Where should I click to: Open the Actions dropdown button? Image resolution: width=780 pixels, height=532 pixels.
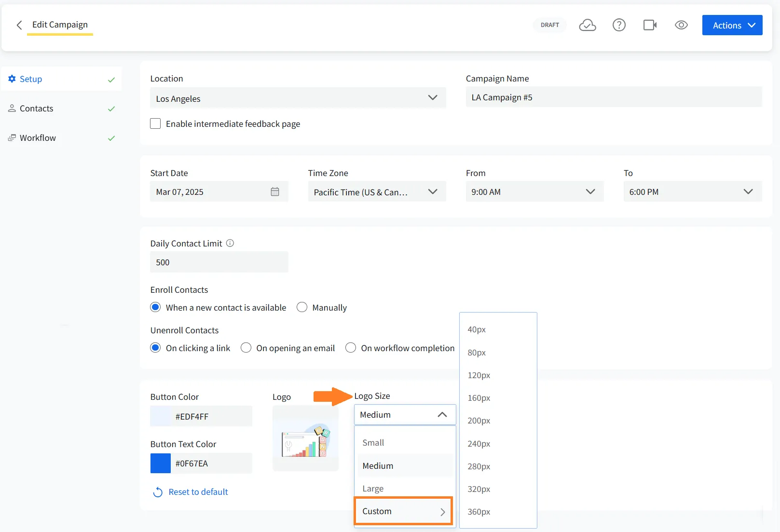click(x=732, y=25)
